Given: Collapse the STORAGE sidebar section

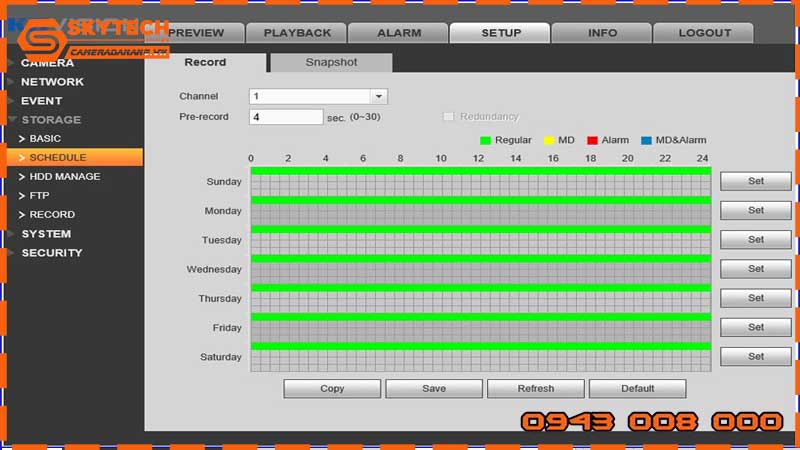Looking at the screenshot, I should [51, 120].
